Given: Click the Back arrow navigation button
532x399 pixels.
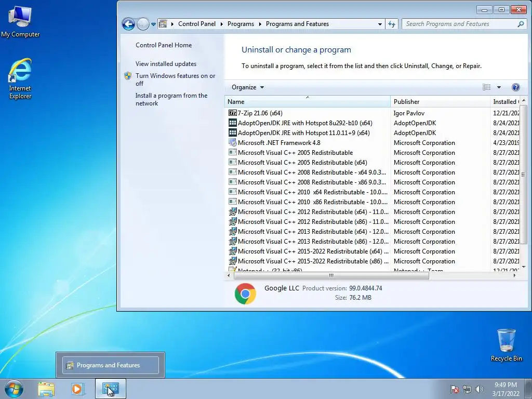Looking at the screenshot, I should click(x=128, y=24).
